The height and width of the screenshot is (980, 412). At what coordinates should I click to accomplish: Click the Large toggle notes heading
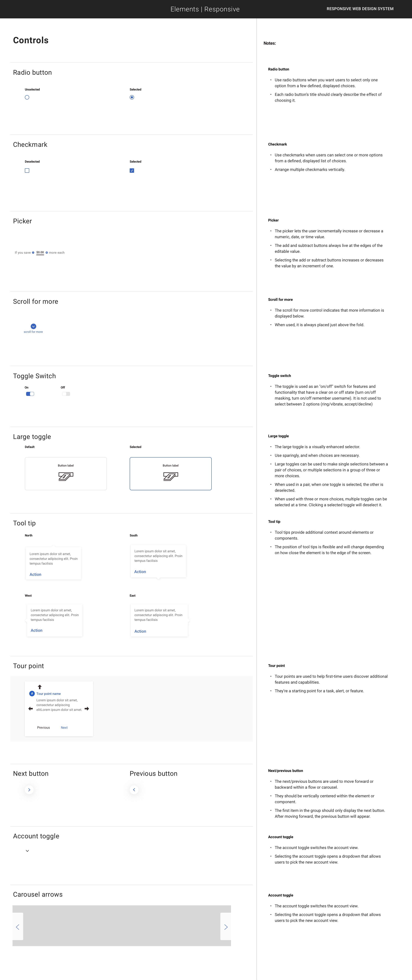click(x=278, y=436)
